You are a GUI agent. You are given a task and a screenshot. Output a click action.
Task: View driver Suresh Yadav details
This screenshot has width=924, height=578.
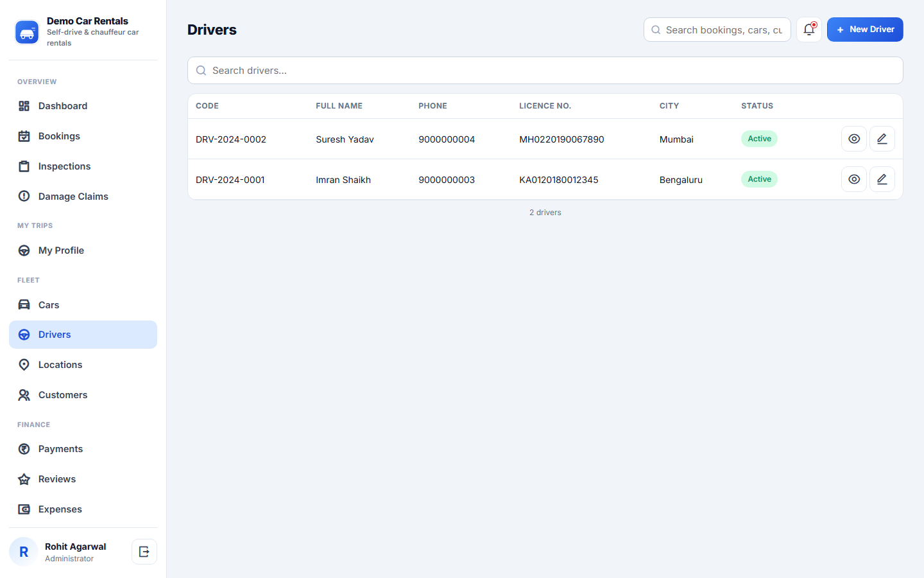tap(854, 139)
